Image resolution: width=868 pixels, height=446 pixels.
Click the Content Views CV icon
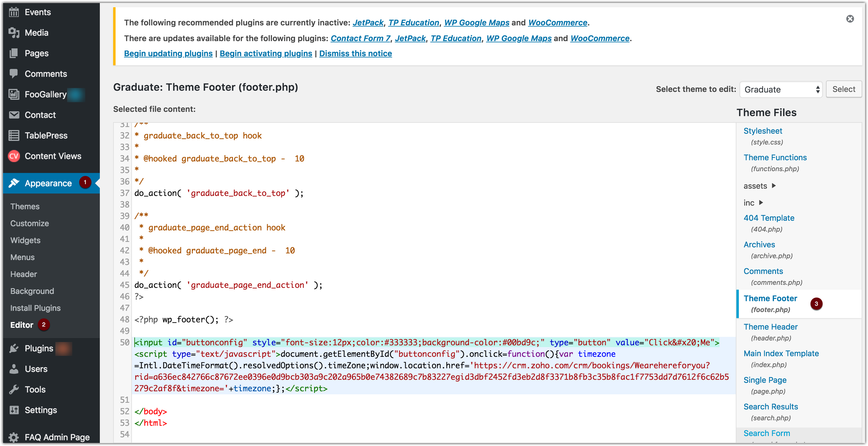pyautogui.click(x=14, y=156)
